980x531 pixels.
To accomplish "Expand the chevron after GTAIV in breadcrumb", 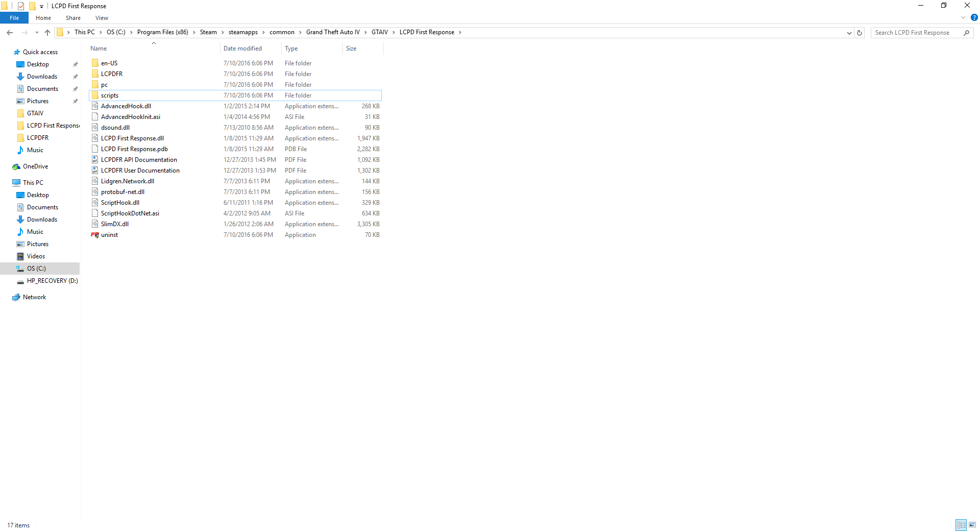I will 394,32.
